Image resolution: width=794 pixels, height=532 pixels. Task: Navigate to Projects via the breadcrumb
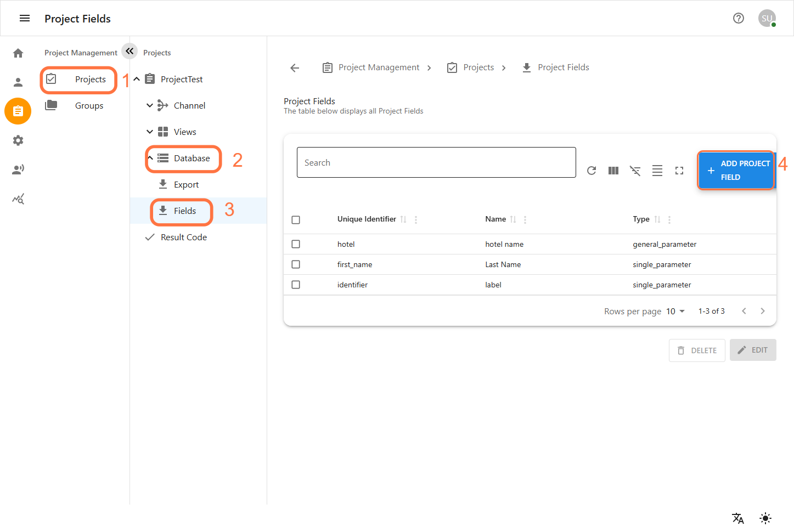click(478, 67)
